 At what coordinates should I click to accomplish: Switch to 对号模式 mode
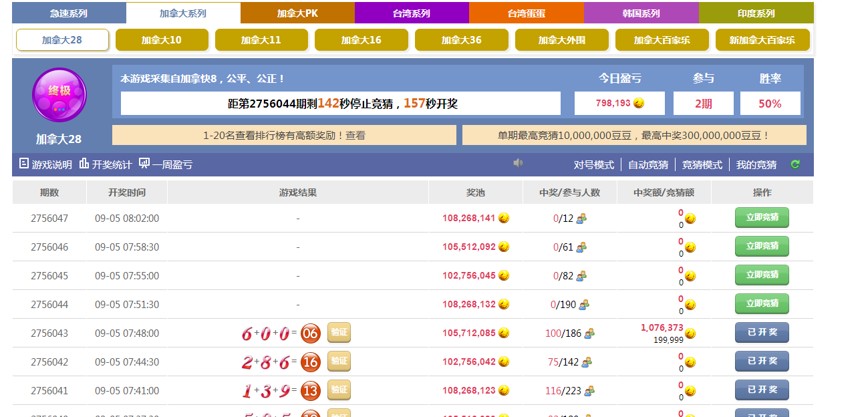(x=593, y=165)
